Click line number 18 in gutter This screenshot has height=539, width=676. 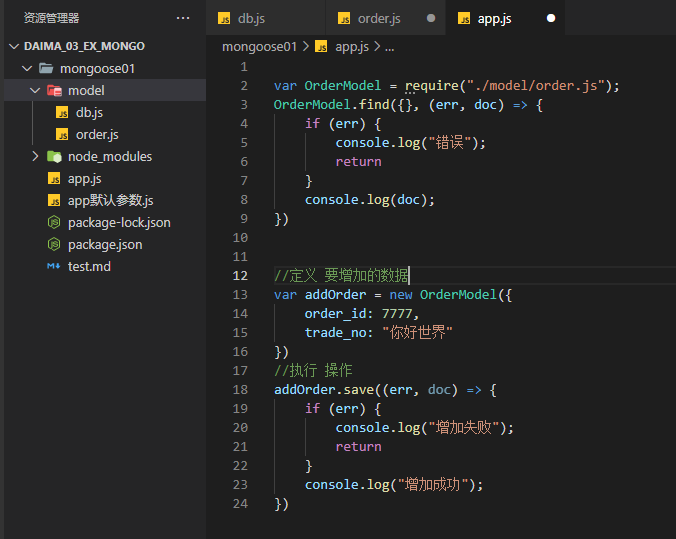[x=240, y=390]
